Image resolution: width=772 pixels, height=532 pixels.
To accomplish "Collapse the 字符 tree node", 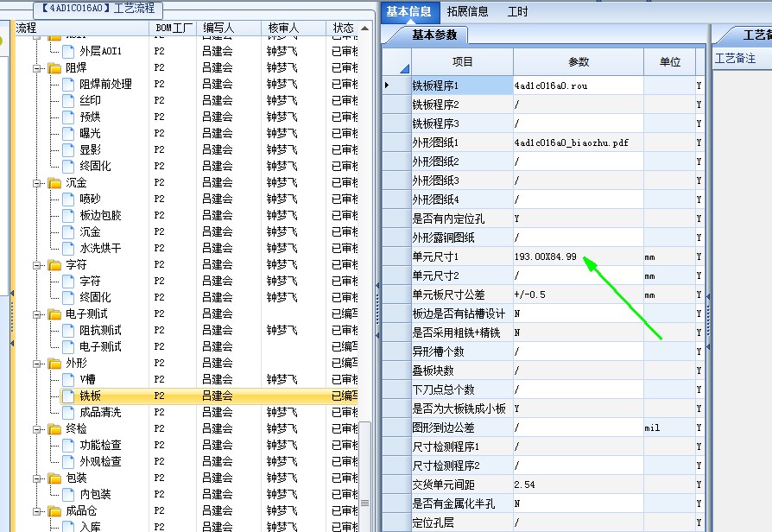I will point(37,265).
